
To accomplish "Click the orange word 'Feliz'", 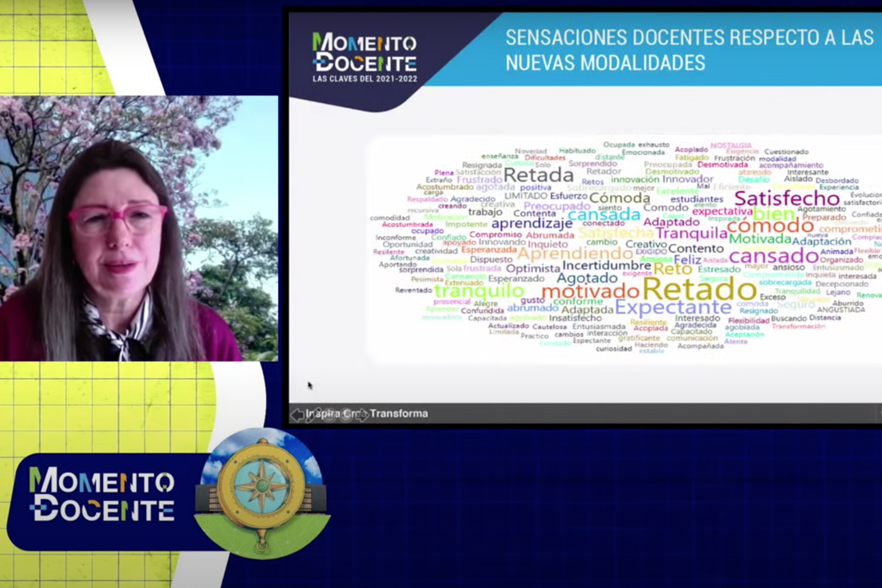I will 687,260.
